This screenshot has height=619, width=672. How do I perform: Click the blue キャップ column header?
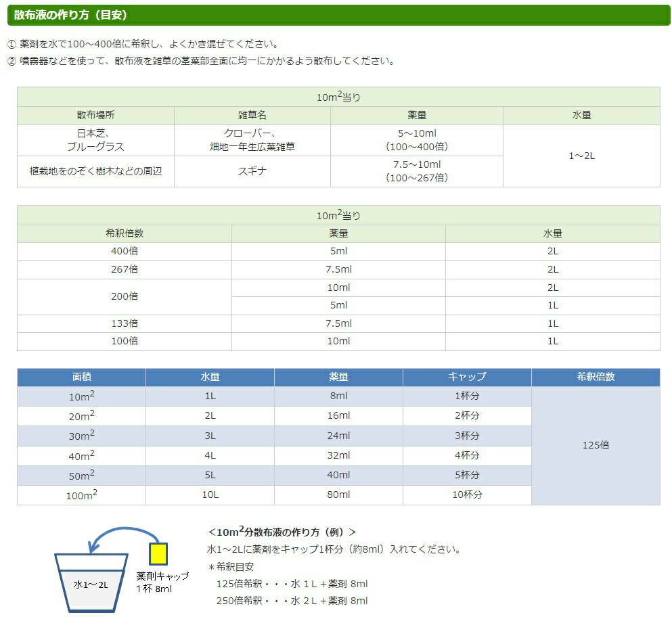467,377
